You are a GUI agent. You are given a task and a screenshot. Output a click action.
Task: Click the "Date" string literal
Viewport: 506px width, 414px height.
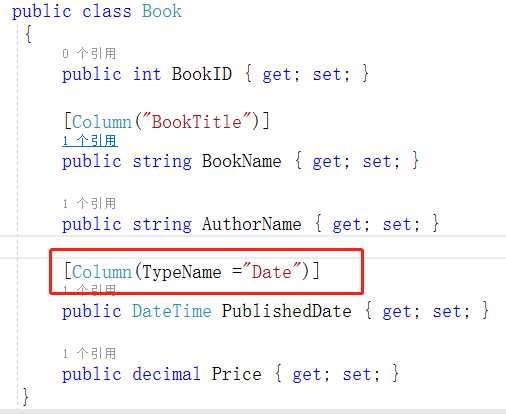point(272,272)
